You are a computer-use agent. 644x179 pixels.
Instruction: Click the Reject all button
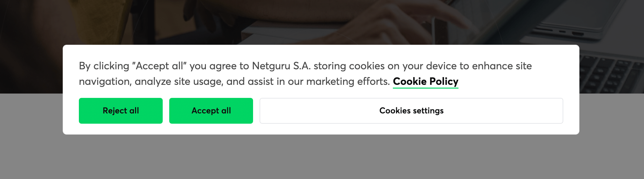tap(120, 111)
